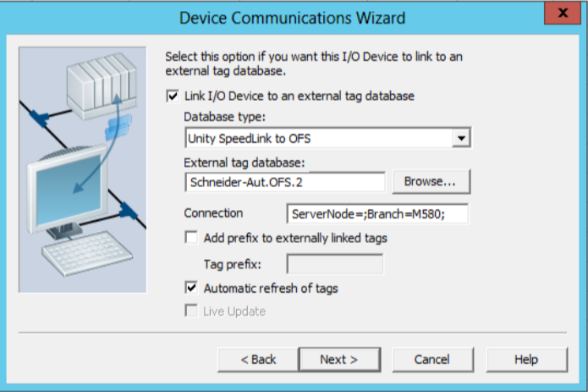The height and width of the screenshot is (392, 588).
Task: Click the Connection field with ServerNode text
Action: pos(377,214)
